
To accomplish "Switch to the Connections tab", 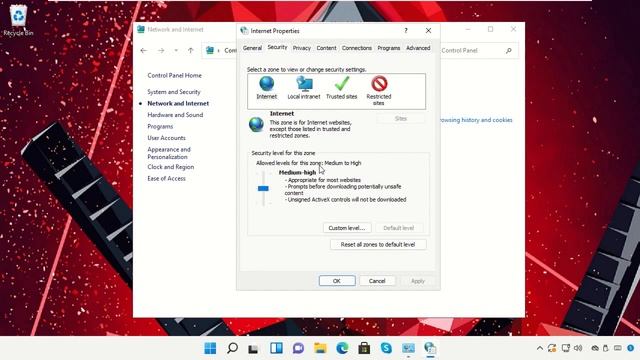I will [357, 48].
